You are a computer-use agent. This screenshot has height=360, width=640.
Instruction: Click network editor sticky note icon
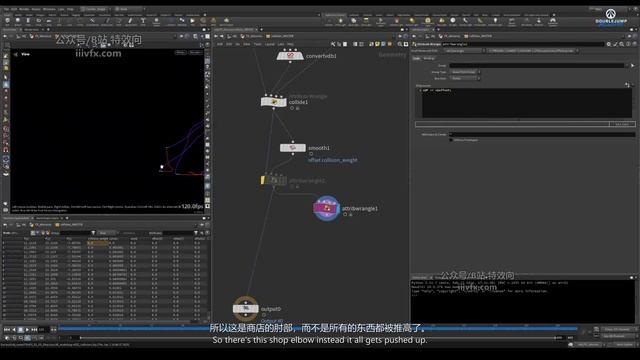tap(377, 44)
